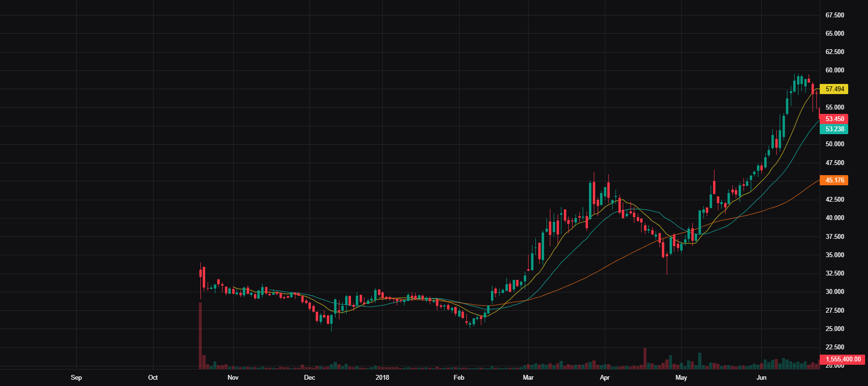The width and height of the screenshot is (868, 386).
Task: Click the May label on time axis
Action: tap(681, 377)
